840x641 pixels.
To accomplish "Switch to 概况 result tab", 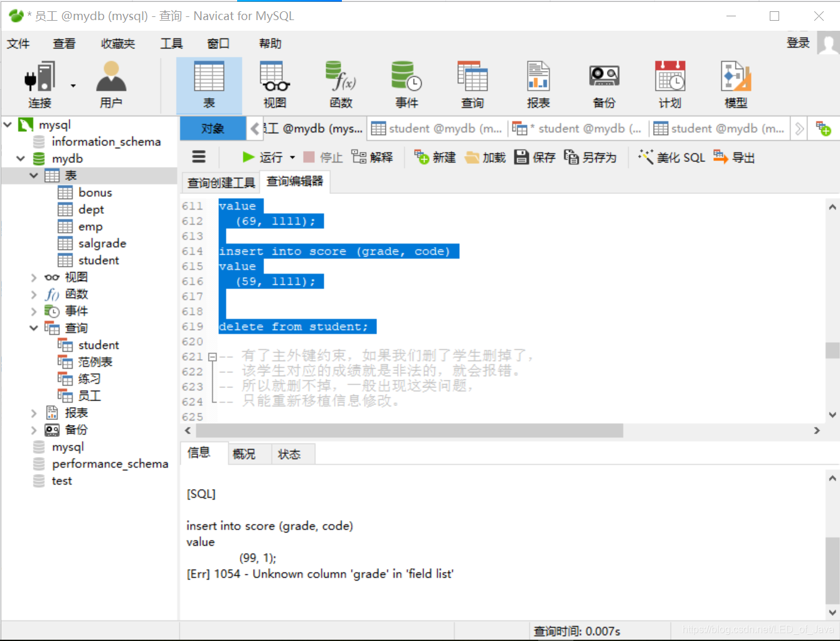I will point(244,454).
